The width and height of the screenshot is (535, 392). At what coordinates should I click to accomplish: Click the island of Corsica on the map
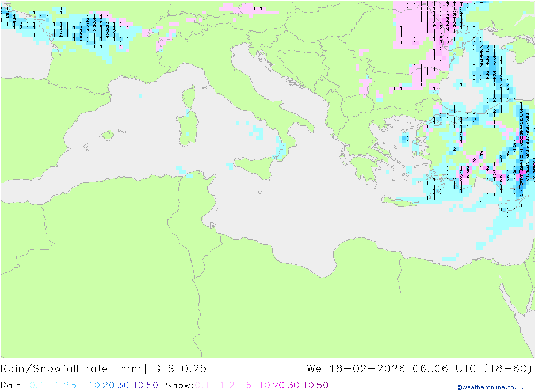189,97
